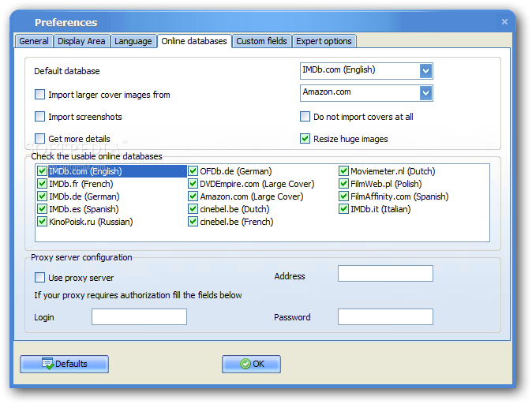Expand the Amazon.com cover source dropdown arrow

click(x=425, y=93)
